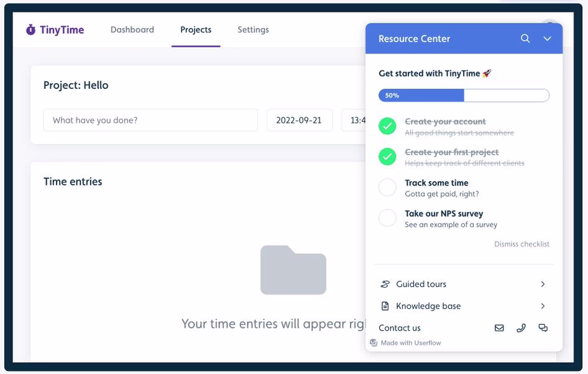Check the Track some time circle
Screen dimensions: 588x374
pyautogui.click(x=387, y=188)
